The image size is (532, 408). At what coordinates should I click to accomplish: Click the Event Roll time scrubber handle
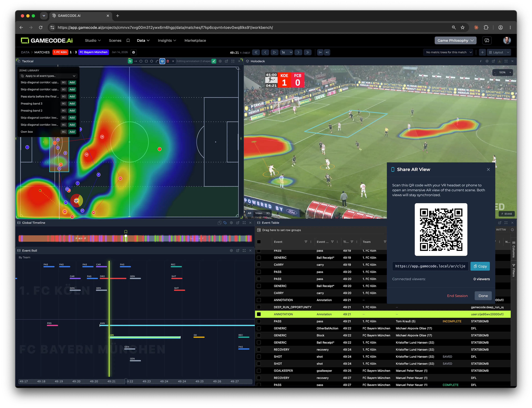pos(126,381)
